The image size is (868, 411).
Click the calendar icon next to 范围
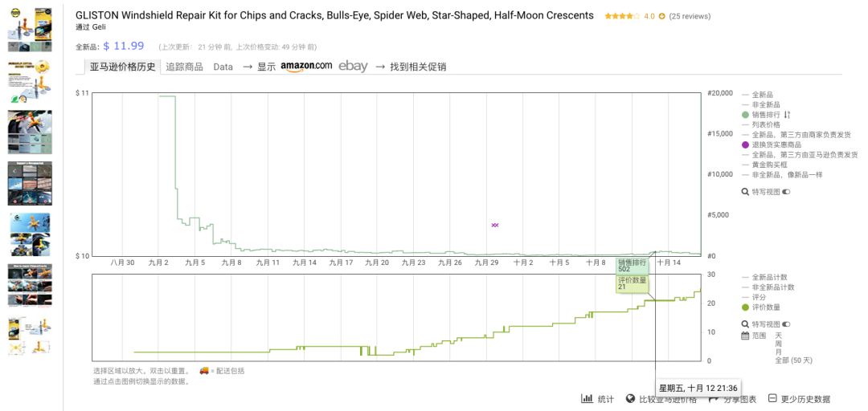pos(745,336)
